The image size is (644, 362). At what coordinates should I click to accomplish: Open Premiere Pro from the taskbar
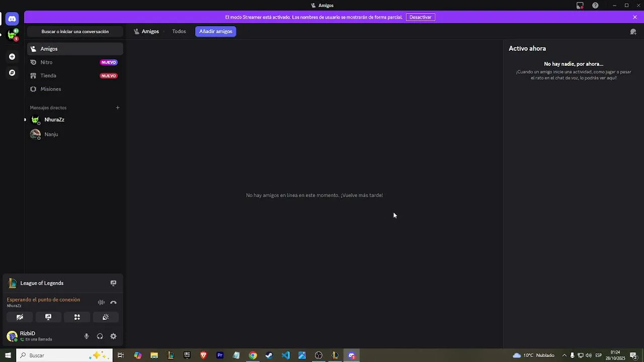(x=220, y=355)
